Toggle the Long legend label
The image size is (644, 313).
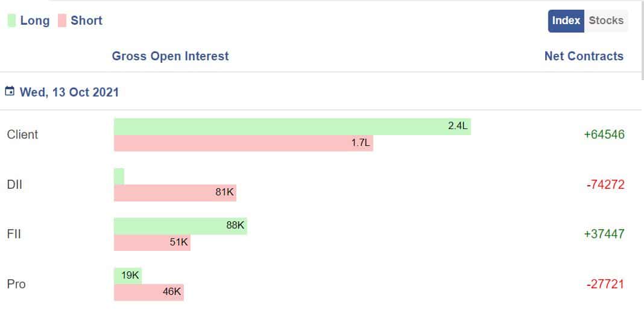(35, 21)
